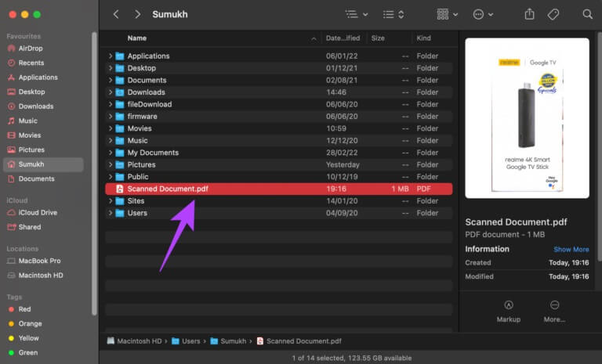The width and height of the screenshot is (602, 364).
Task: Expand the firmware folder
Action: pos(111,117)
